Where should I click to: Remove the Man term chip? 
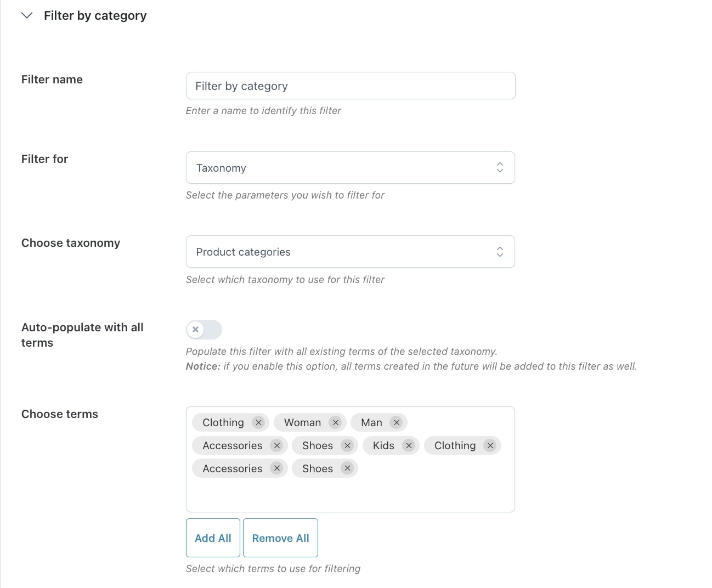tap(397, 422)
